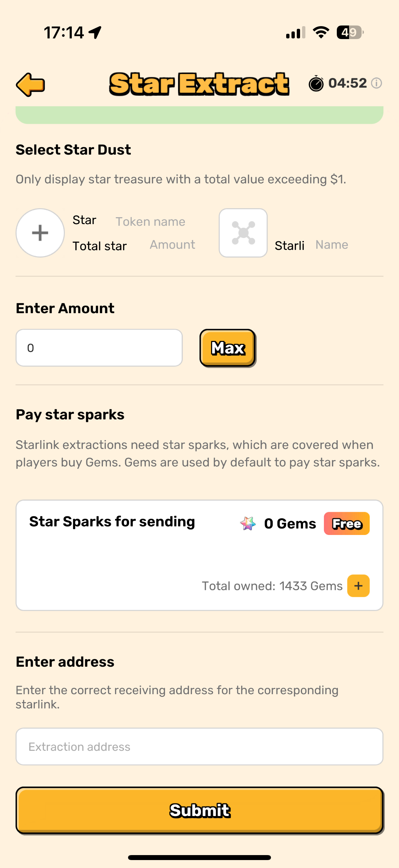Choose the Token name selector
The height and width of the screenshot is (868, 399).
pyautogui.click(x=151, y=222)
